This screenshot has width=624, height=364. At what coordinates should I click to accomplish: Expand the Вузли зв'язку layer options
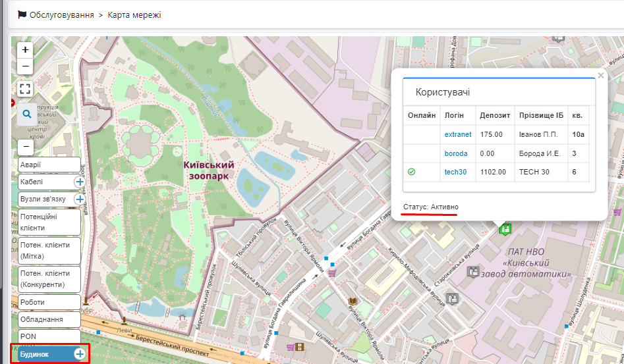tap(79, 199)
